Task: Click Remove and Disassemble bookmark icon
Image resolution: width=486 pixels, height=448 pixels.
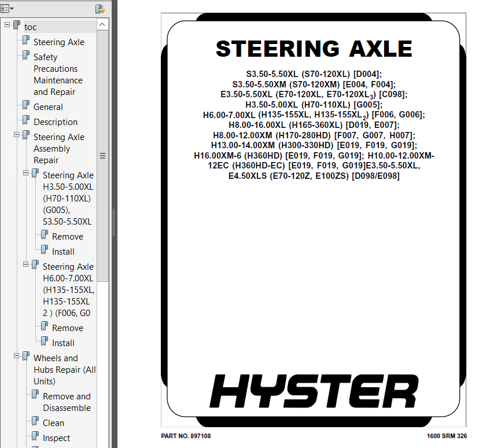Action: tap(35, 394)
